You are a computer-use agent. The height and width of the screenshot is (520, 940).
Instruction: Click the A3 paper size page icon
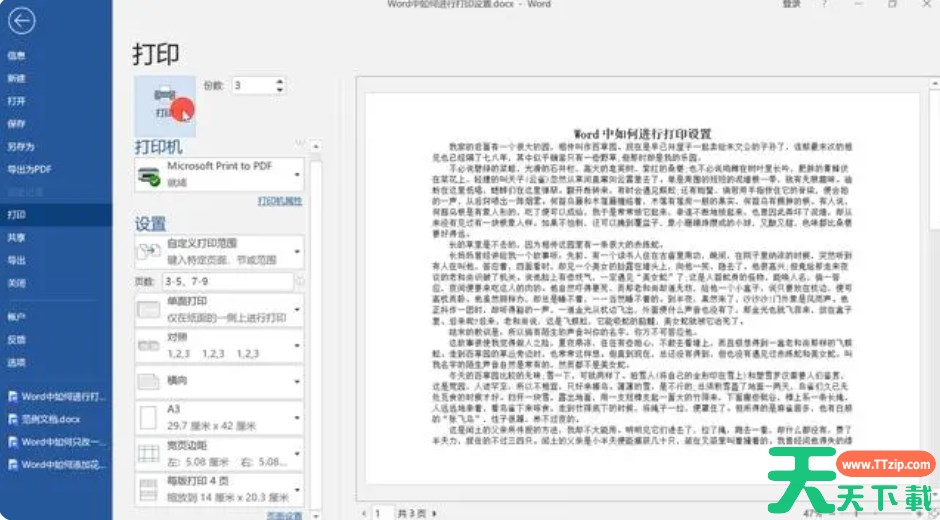[x=148, y=418]
